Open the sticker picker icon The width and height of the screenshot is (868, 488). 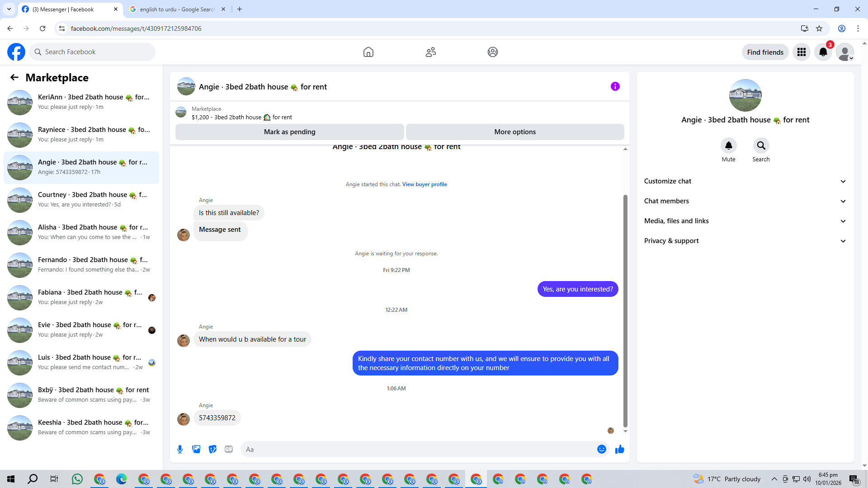(x=212, y=449)
